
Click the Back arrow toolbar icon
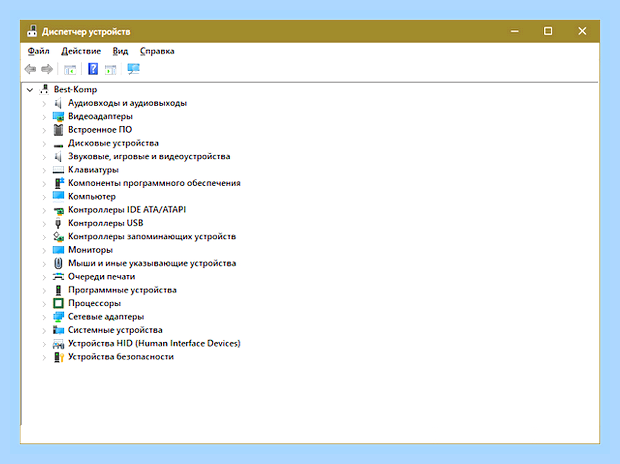click(30, 69)
